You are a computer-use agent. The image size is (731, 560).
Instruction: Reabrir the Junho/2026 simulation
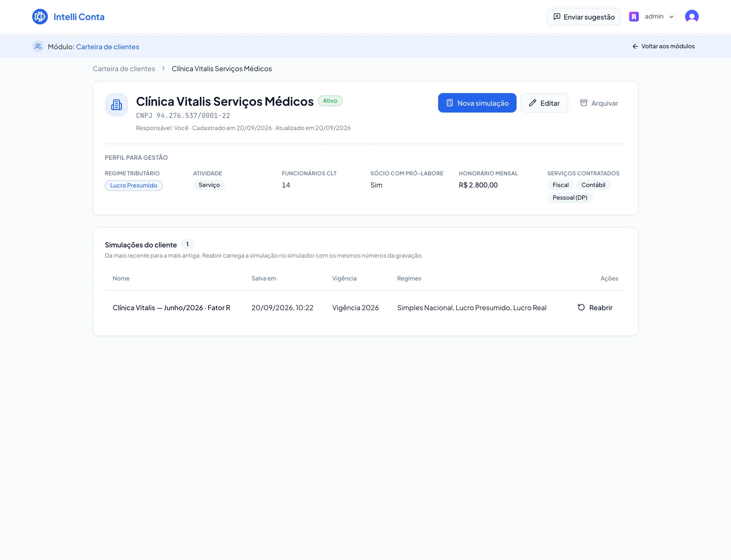coord(595,308)
